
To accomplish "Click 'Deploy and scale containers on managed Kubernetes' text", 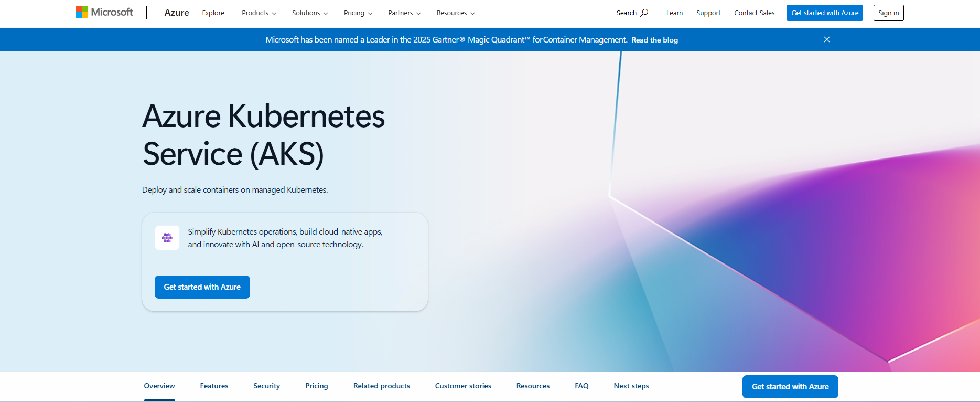I will [235, 190].
